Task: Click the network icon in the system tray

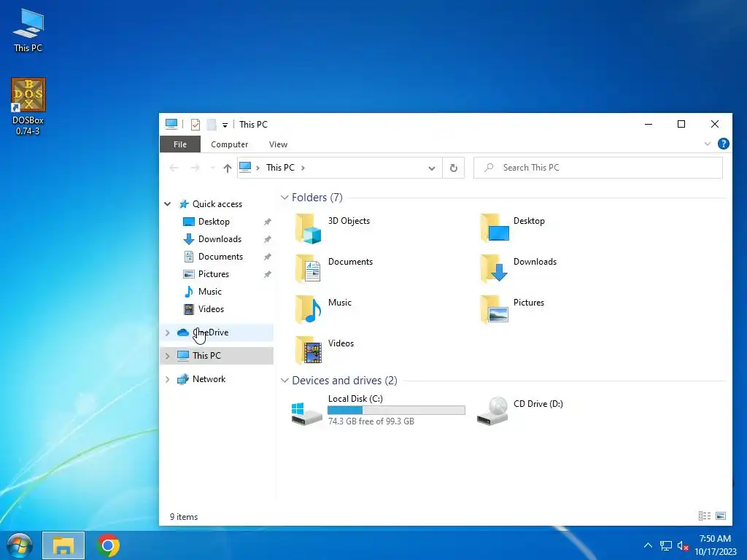Action: (665, 545)
